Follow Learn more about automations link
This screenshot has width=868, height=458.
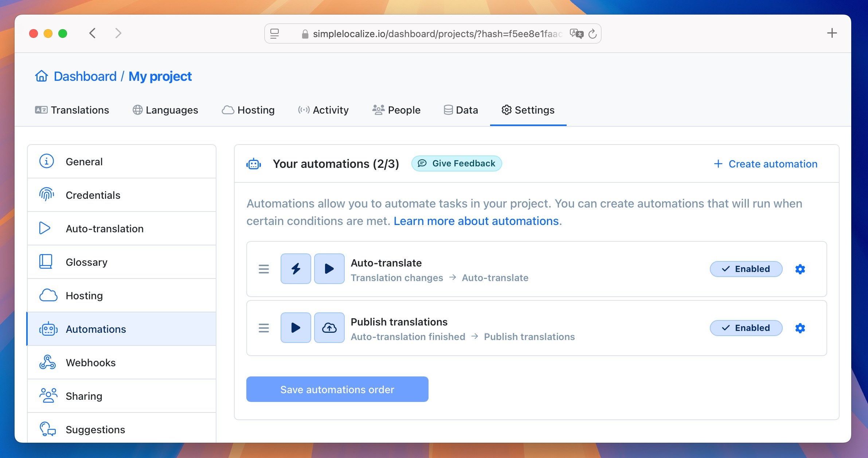[x=476, y=221]
